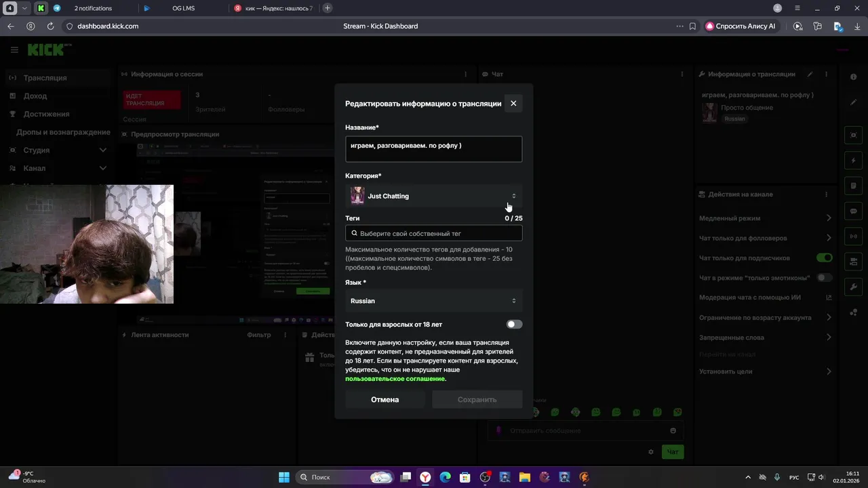Viewport: 868px width, 488px height.
Task: Click the info icon in right rail
Action: (854, 77)
